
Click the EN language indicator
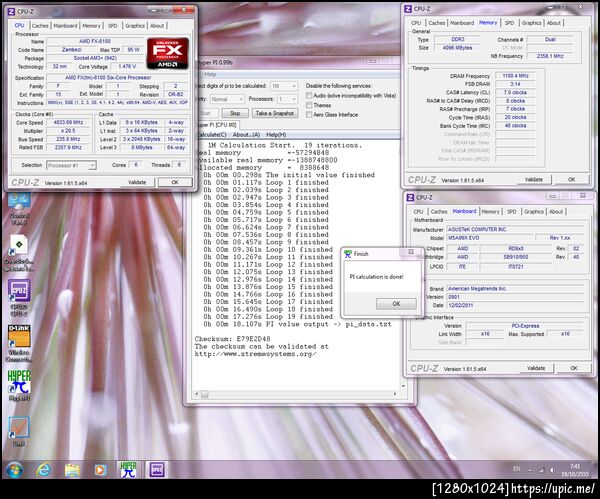517,469
